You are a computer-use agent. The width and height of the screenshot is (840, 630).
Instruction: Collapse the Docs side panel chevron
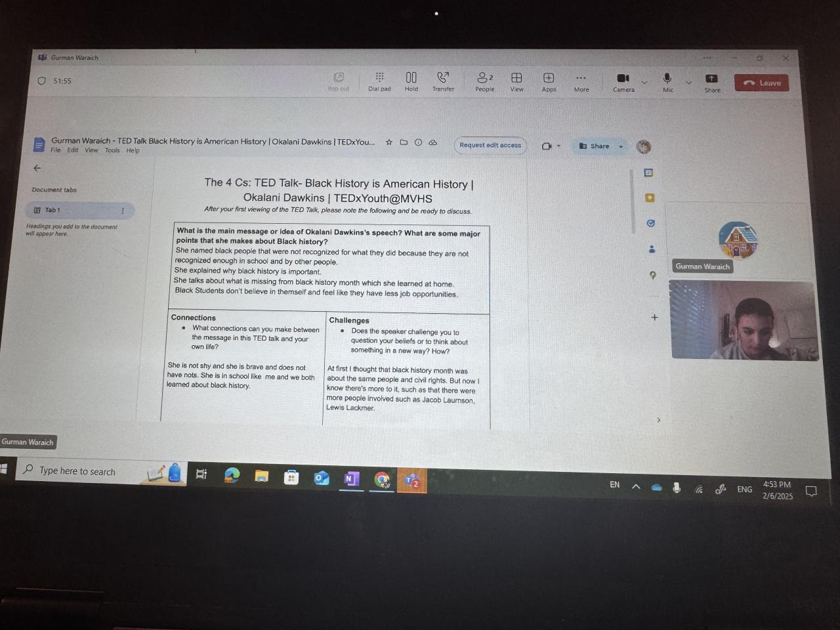tap(659, 420)
